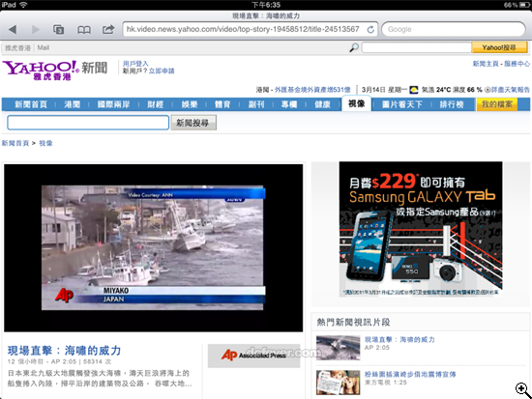
Task: Click the 新聞搜尋 button
Action: pos(193,123)
